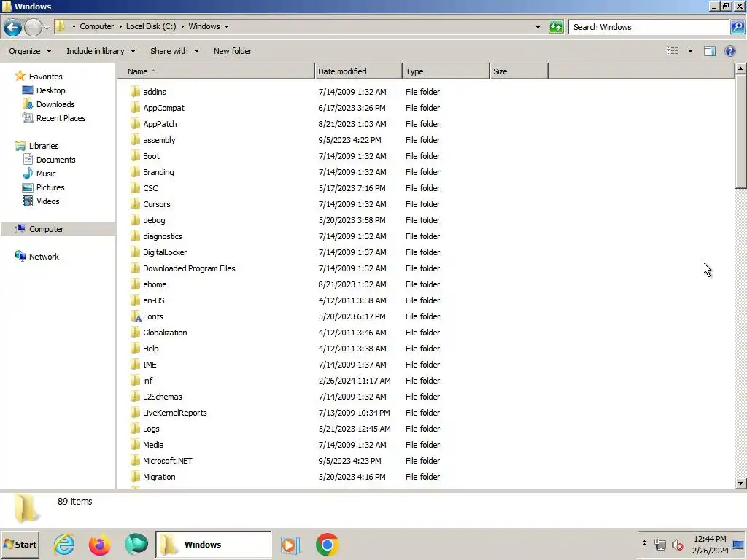This screenshot has height=560, width=747.
Task: Select Pictures library
Action: click(x=50, y=187)
